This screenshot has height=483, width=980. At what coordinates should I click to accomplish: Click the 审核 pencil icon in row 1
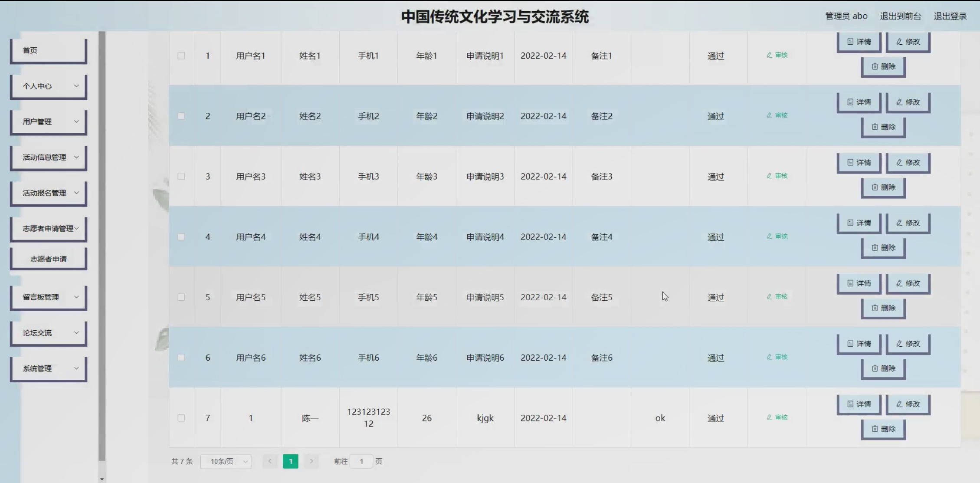point(769,55)
